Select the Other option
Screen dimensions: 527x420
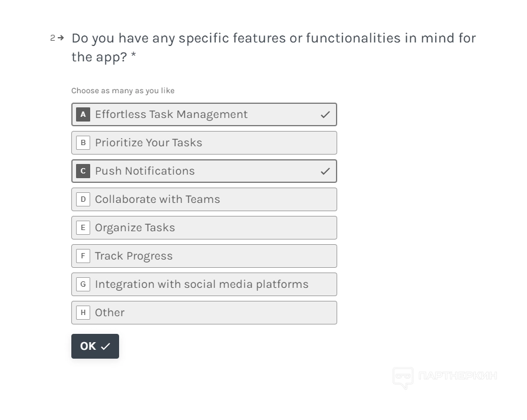coord(203,313)
